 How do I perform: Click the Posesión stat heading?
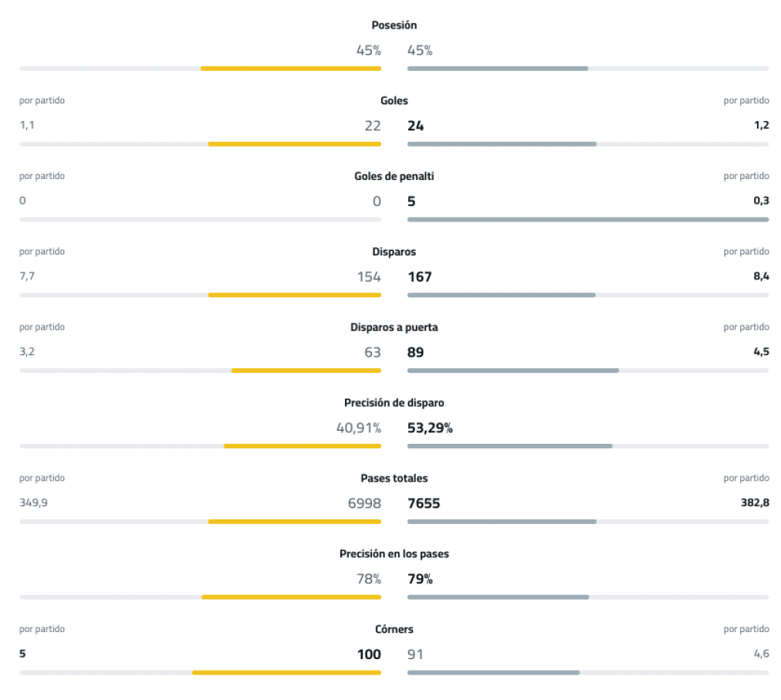click(394, 25)
